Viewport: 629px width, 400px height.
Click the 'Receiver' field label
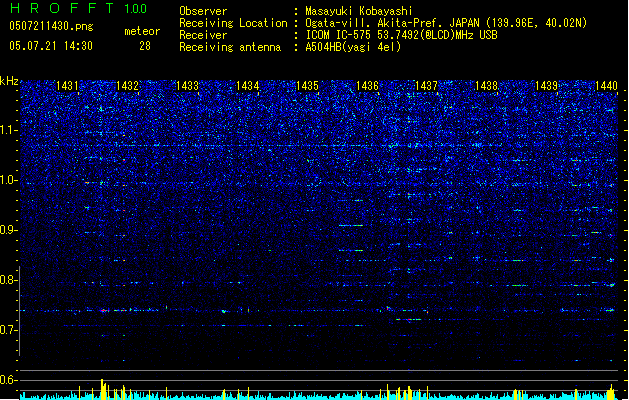pos(203,35)
